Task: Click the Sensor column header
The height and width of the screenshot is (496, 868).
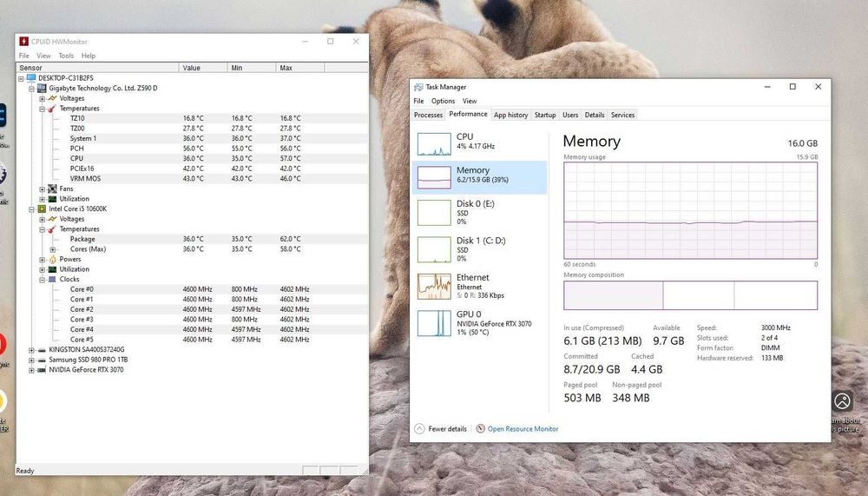Action: pyautogui.click(x=98, y=68)
